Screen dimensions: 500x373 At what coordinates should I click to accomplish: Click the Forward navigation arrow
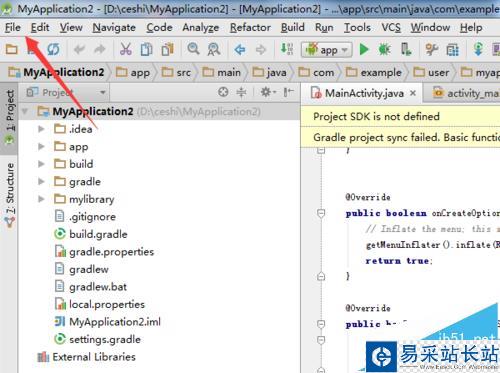click(x=261, y=50)
